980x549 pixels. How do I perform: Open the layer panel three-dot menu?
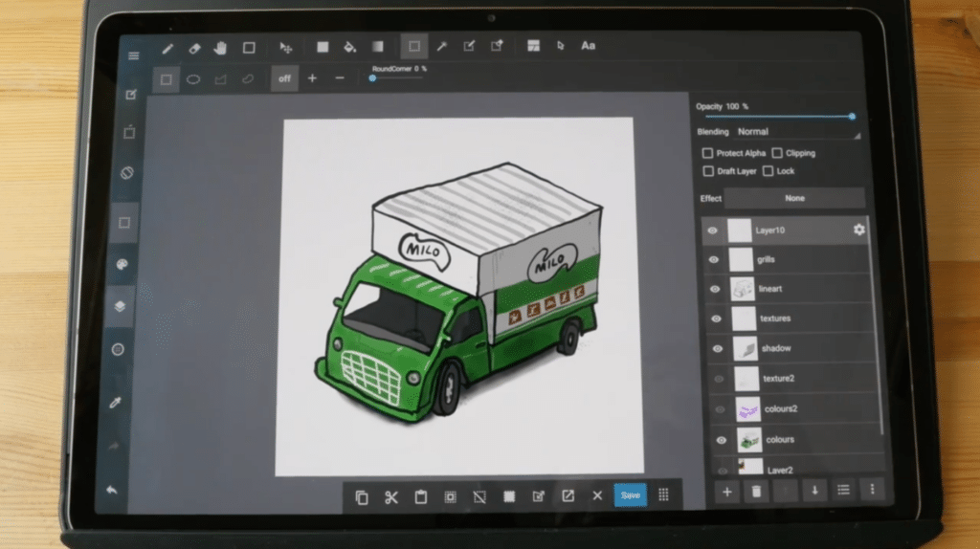[873, 491]
